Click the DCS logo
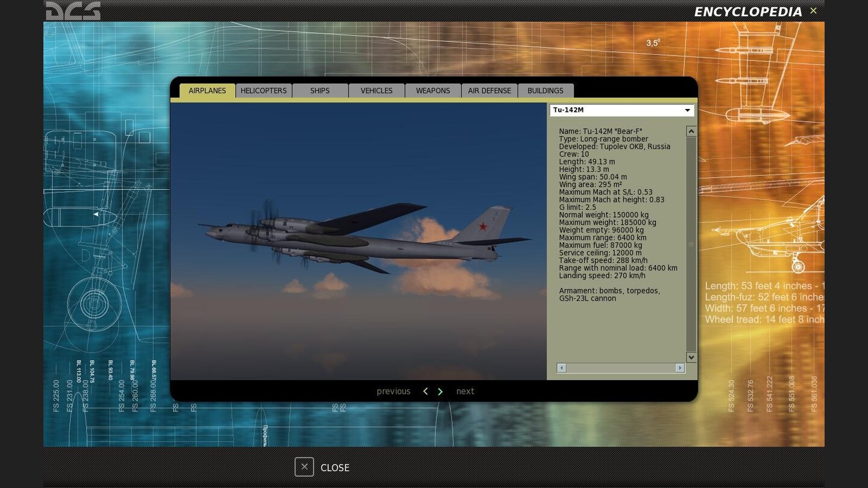868x488 pixels. click(73, 11)
